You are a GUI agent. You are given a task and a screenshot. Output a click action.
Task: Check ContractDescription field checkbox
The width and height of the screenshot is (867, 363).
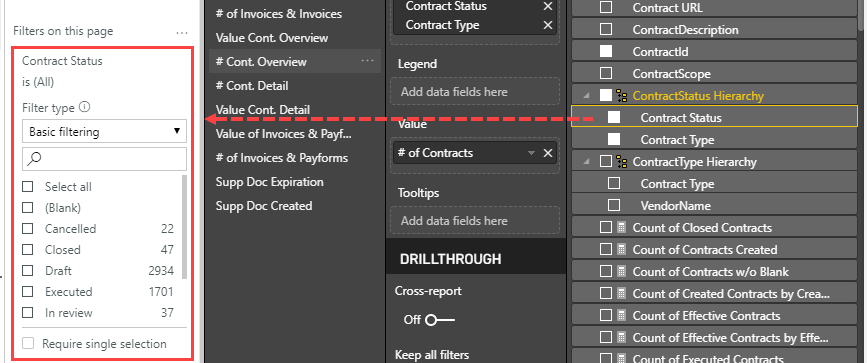606,29
